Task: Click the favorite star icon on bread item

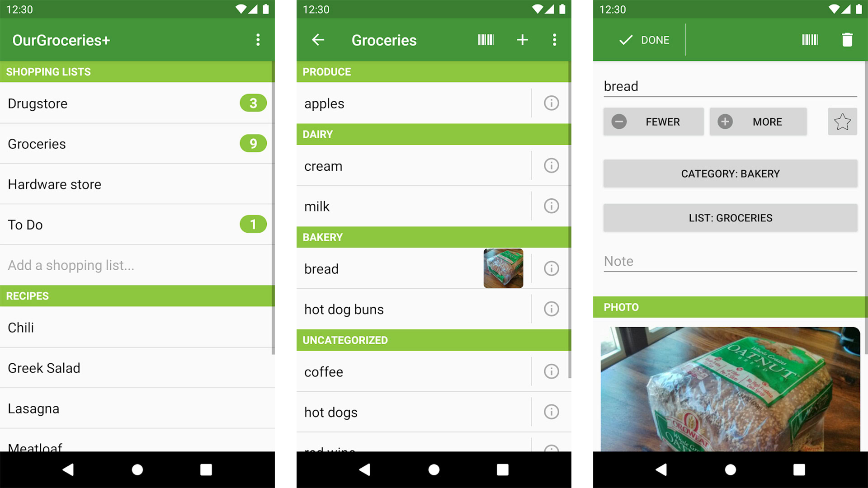Action: (x=842, y=122)
